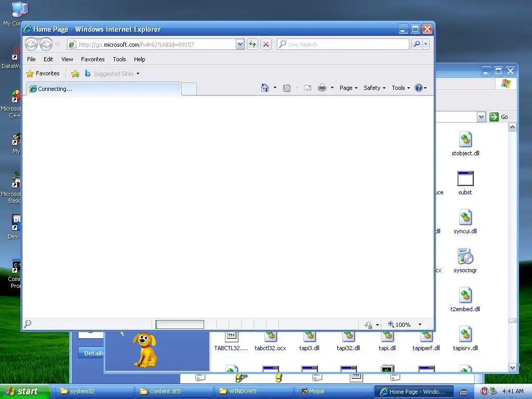Open the Favorites menu
532x399 pixels.
click(x=92, y=59)
